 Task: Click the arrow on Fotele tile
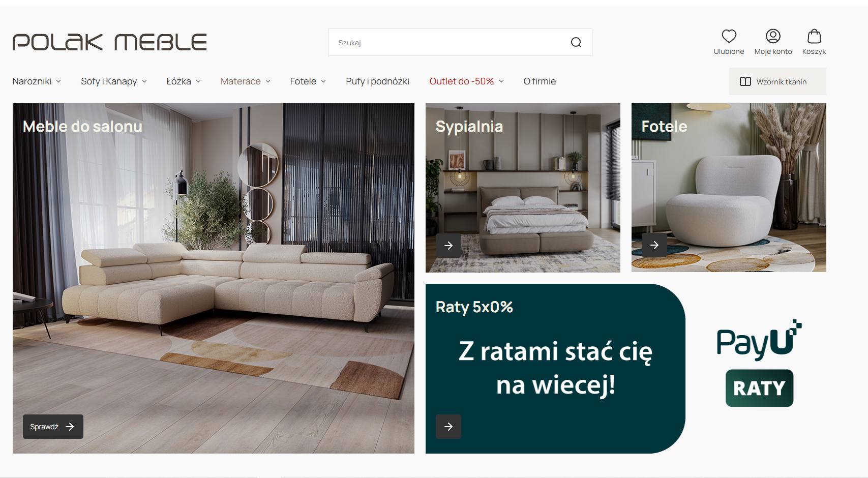(x=654, y=246)
